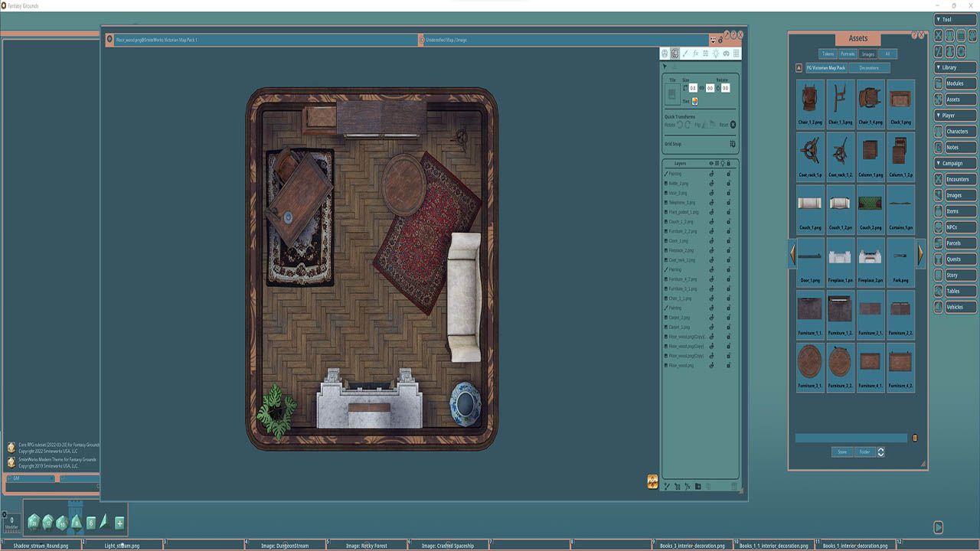Collapse the Library section header

(x=955, y=67)
